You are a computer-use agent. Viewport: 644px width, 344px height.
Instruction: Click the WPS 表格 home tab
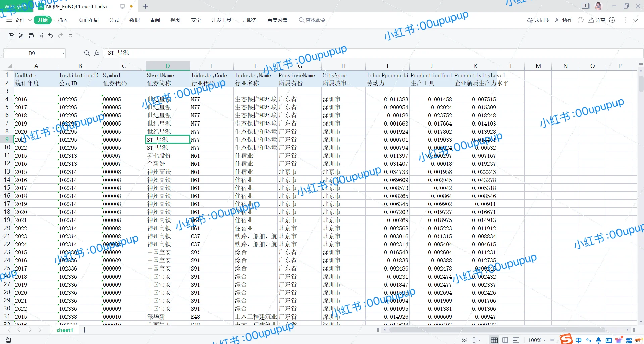point(16,6)
